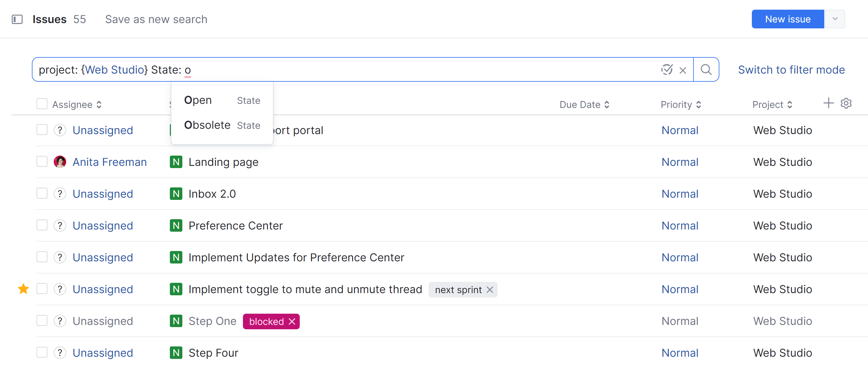Select Open state suggestion

coord(222,100)
